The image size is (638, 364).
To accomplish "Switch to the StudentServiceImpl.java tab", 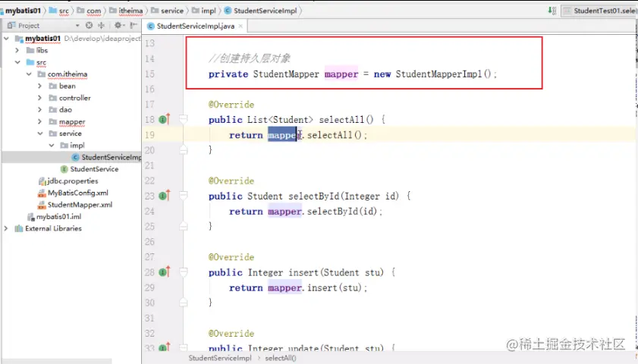I will point(195,26).
